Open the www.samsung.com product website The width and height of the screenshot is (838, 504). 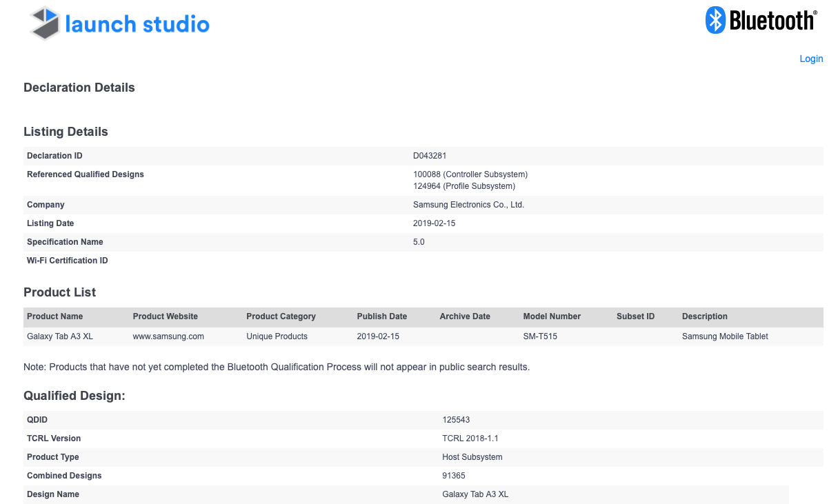click(168, 336)
